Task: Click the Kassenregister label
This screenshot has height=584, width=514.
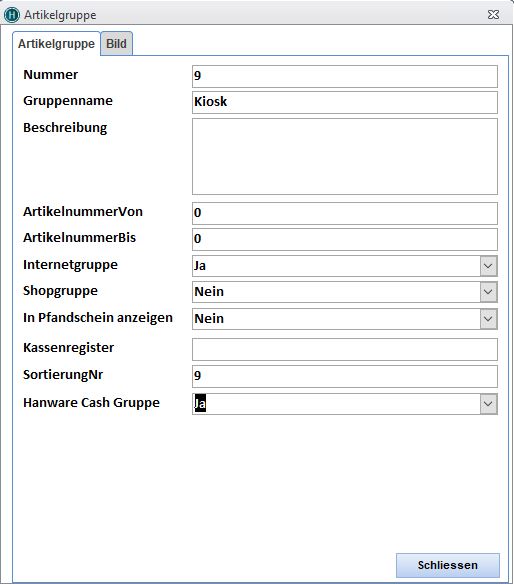Action: 69,348
